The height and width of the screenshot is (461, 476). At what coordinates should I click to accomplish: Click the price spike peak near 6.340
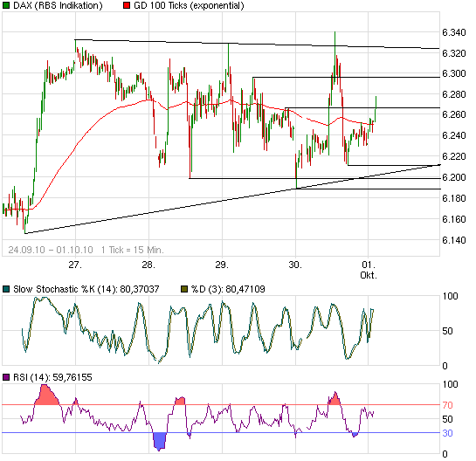click(335, 32)
